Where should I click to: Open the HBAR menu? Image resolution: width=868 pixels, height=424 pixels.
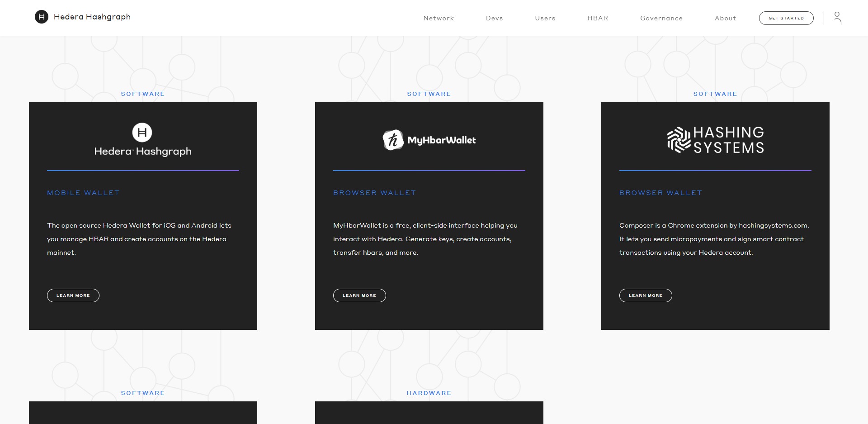598,18
